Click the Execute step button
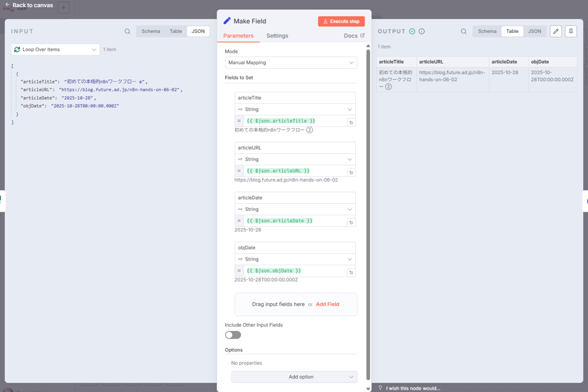Image resolution: width=588 pixels, height=392 pixels. pos(341,21)
